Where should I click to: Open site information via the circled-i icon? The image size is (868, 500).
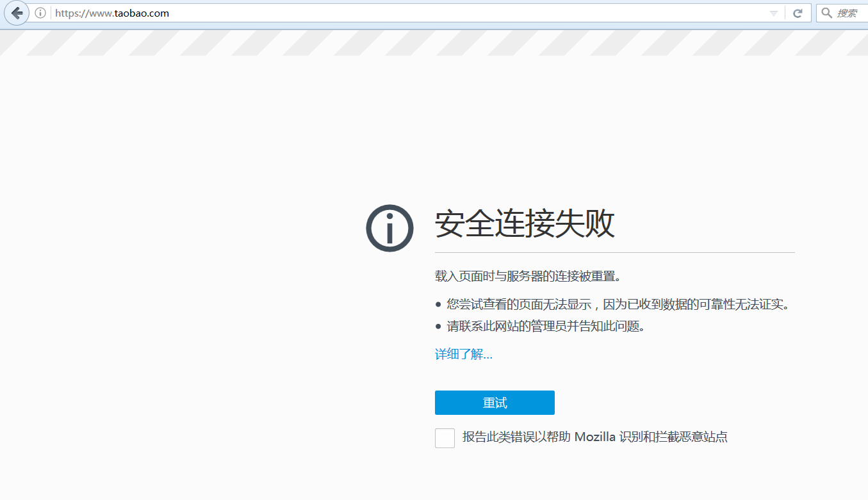click(40, 13)
